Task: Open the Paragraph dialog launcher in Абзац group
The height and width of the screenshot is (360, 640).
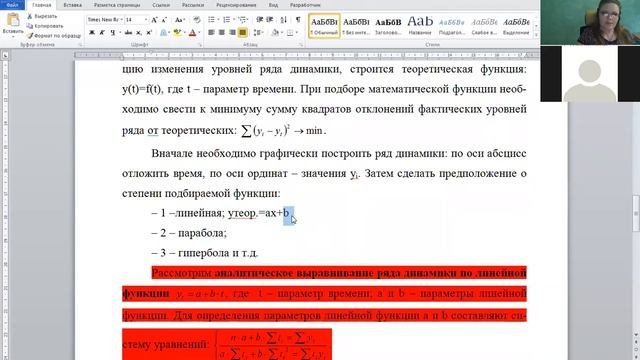Action: click(301, 44)
